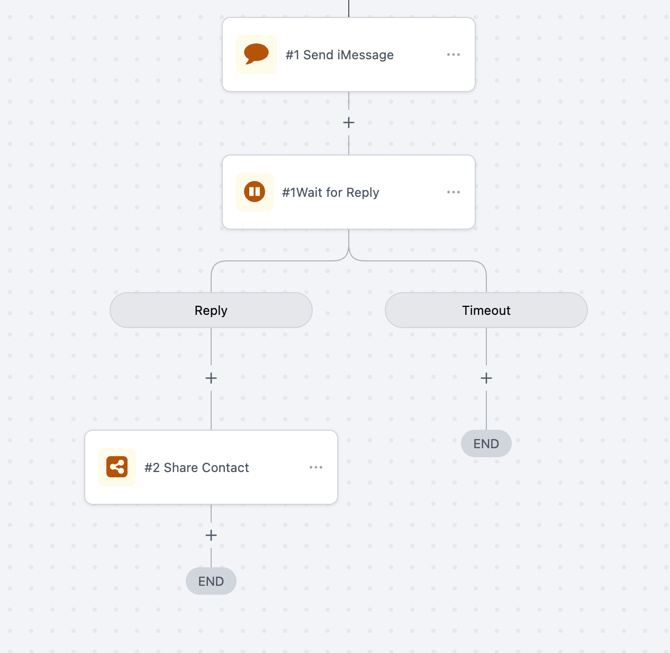
Task: Click the "#1Wait for Reply" step title
Action: (x=330, y=192)
